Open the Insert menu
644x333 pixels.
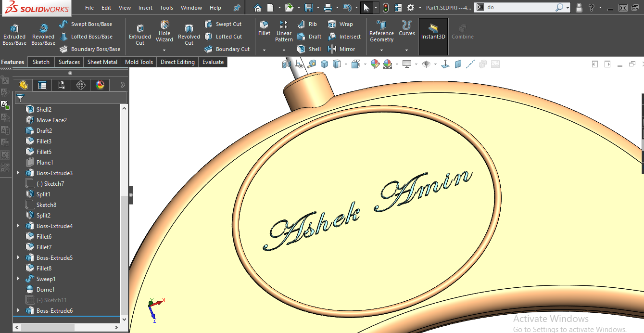click(145, 8)
